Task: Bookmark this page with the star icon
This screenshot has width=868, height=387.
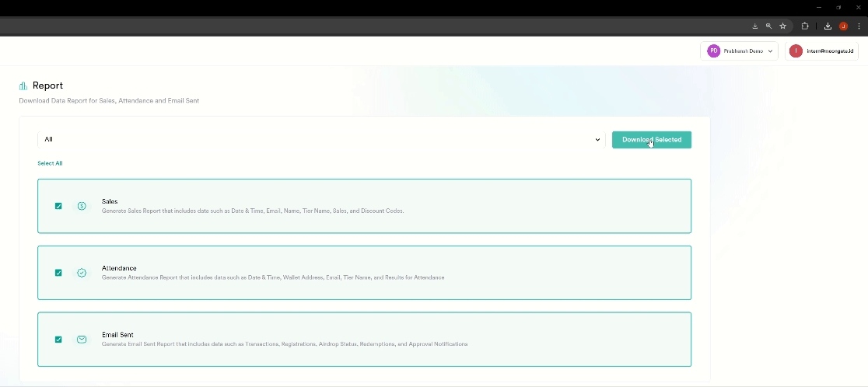Action: pos(783,26)
